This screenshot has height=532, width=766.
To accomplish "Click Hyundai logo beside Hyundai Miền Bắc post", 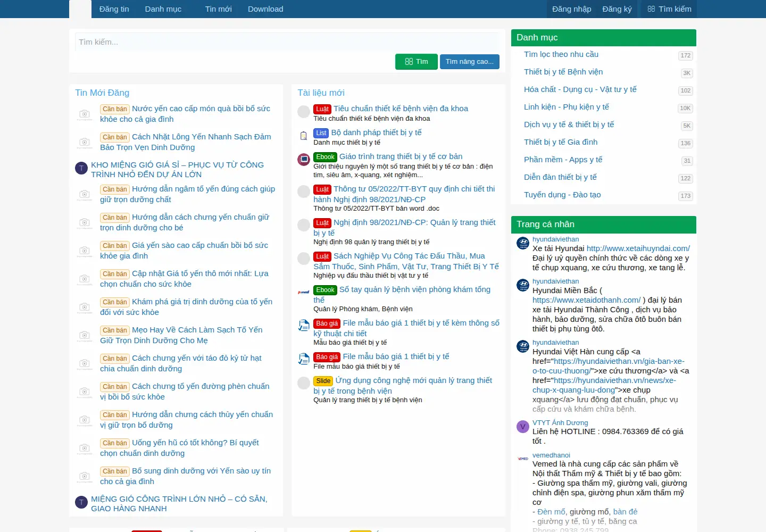I will [523, 285].
